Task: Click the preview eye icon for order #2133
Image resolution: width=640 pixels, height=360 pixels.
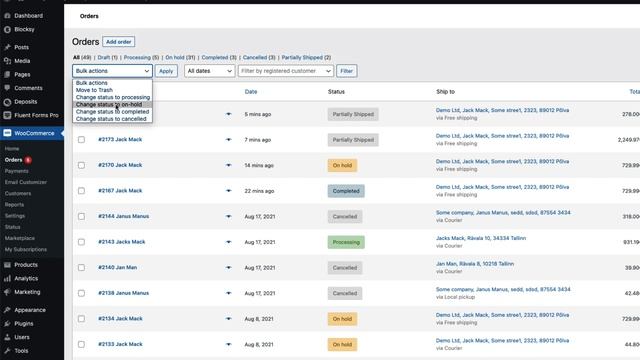Action: (228, 344)
